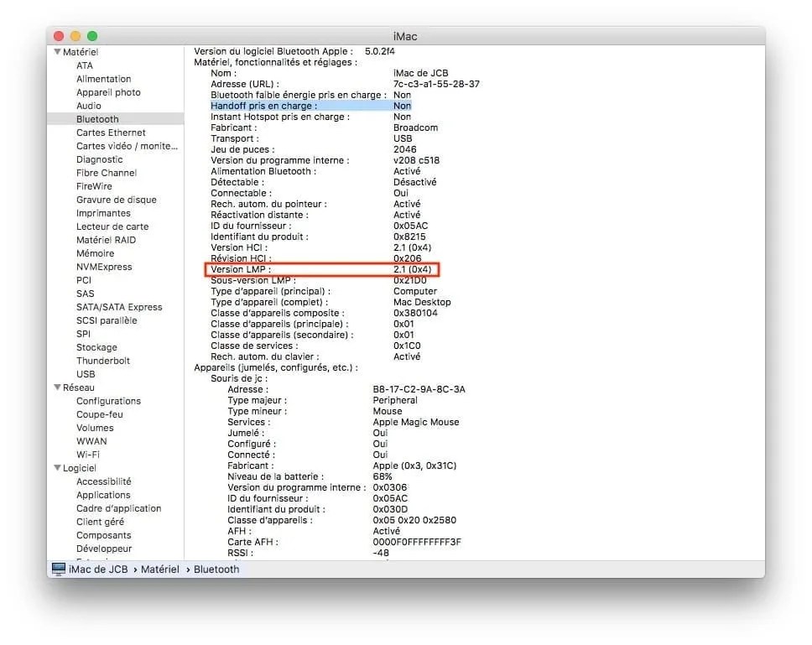
Task: Select Cartes vidéo / moniteurs entry
Action: pyautogui.click(x=127, y=146)
